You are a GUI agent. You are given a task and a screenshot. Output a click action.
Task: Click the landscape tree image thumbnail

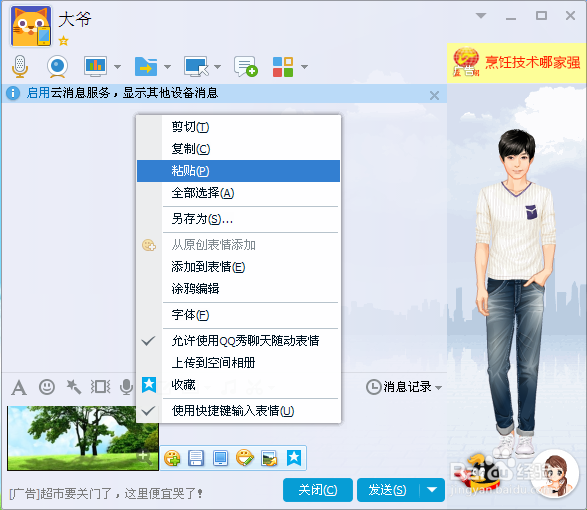point(83,438)
